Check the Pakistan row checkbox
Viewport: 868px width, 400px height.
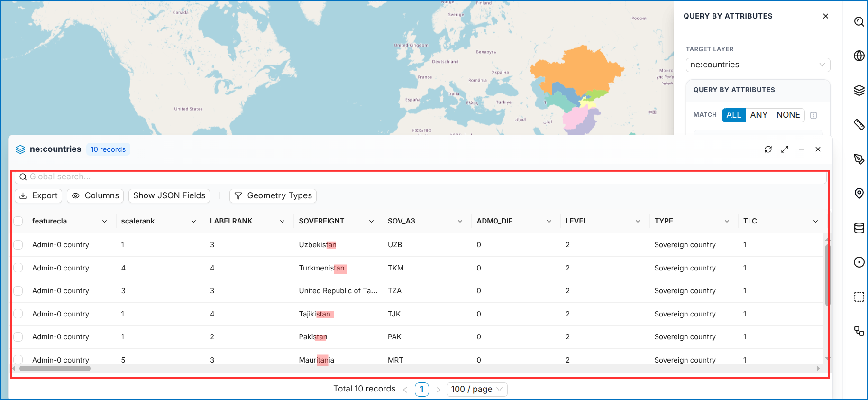pos(18,337)
